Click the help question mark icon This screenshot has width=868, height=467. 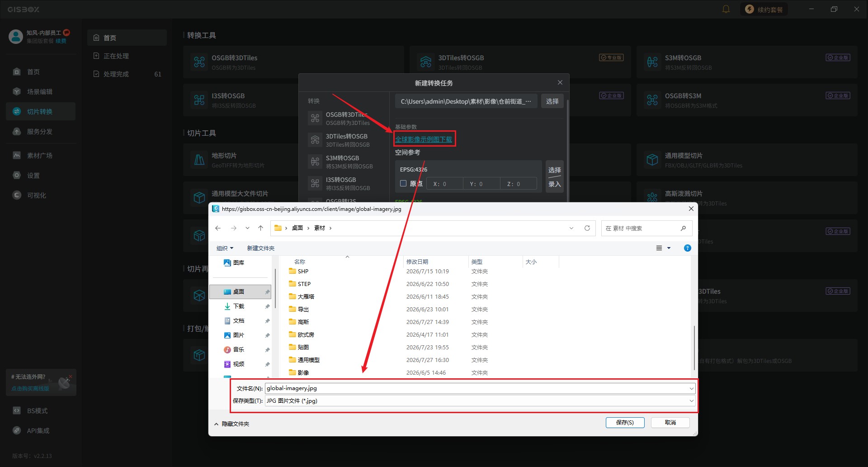688,248
